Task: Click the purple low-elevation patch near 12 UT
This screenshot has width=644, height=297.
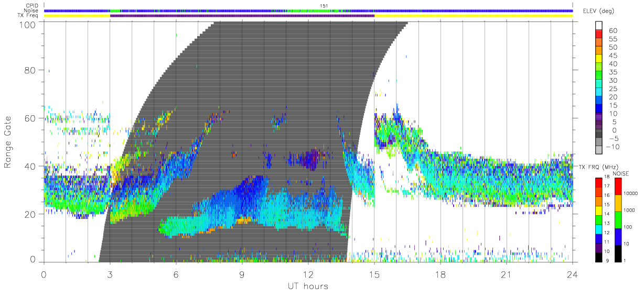Action: pyautogui.click(x=312, y=159)
